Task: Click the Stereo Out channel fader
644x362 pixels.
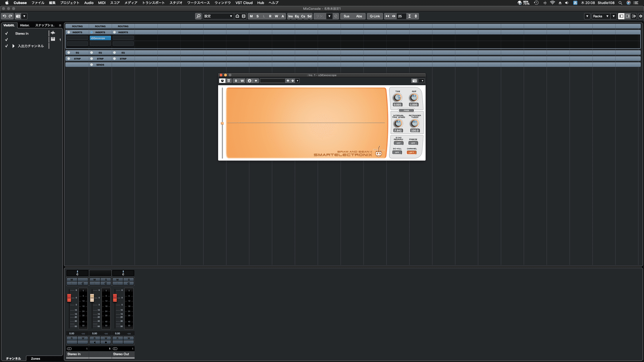Action: point(115,298)
